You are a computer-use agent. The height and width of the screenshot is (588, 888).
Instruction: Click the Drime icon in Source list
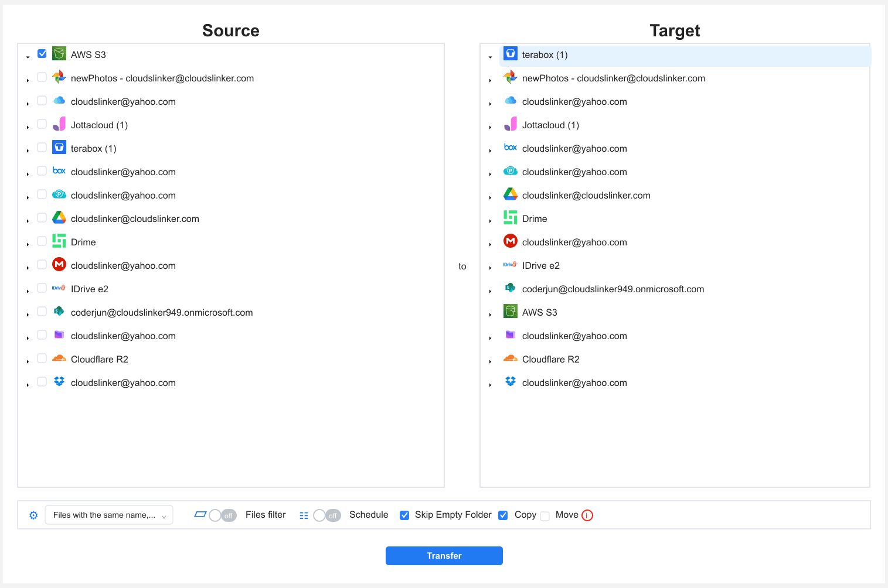59,241
